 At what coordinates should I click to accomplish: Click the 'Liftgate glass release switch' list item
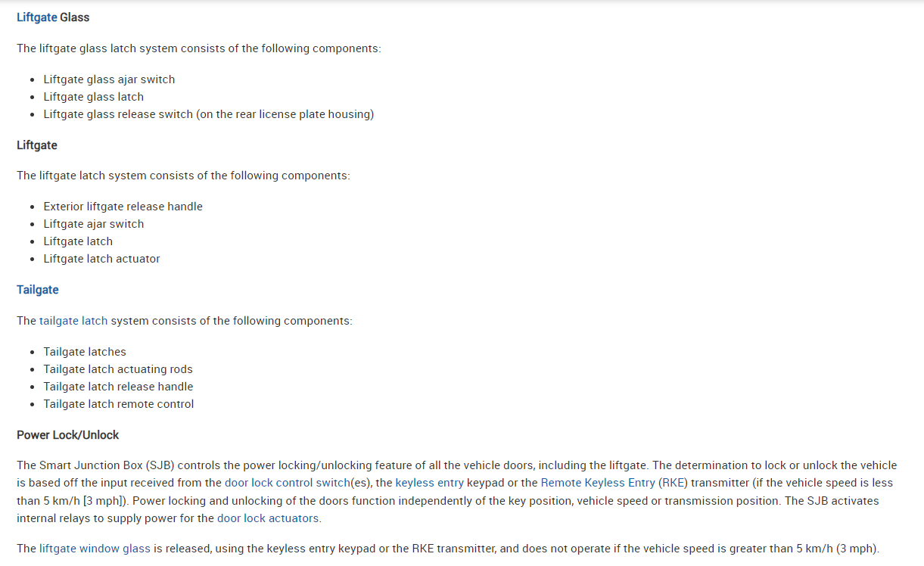pos(208,114)
